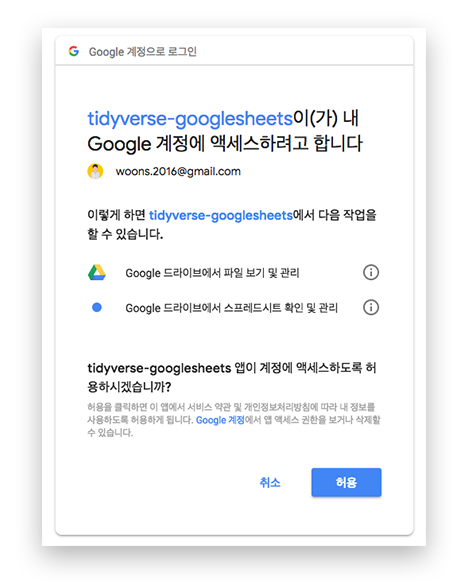Click the profile avatar next to woons.2016@gmail.com

point(95,171)
